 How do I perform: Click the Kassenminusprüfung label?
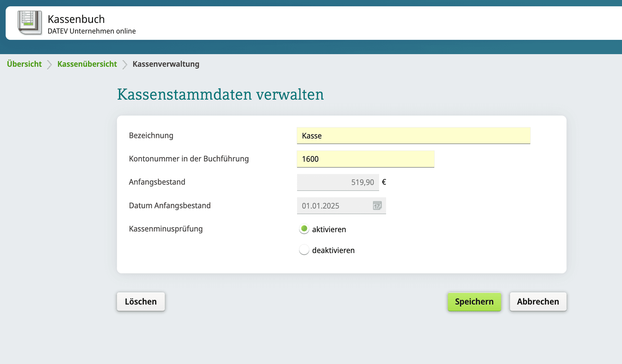pyautogui.click(x=166, y=229)
